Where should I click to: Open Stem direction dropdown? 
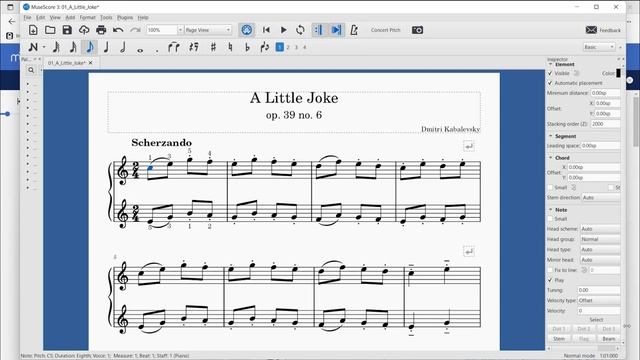[x=601, y=198]
